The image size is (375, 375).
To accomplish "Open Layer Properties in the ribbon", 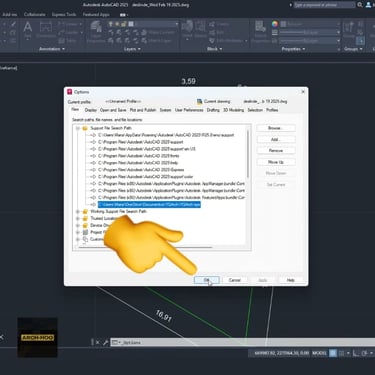I will click(96, 32).
